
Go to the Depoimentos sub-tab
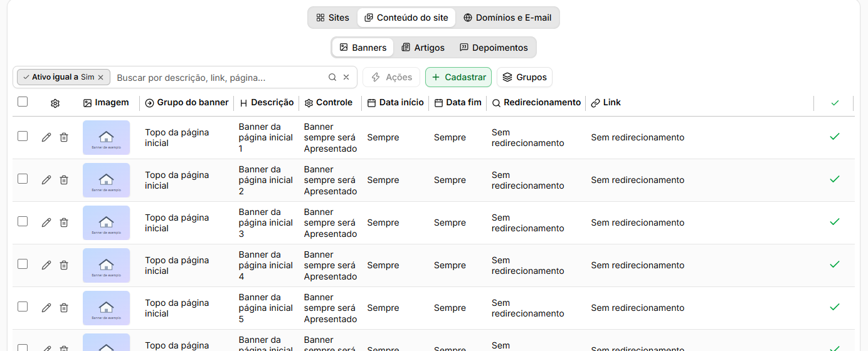pos(494,48)
